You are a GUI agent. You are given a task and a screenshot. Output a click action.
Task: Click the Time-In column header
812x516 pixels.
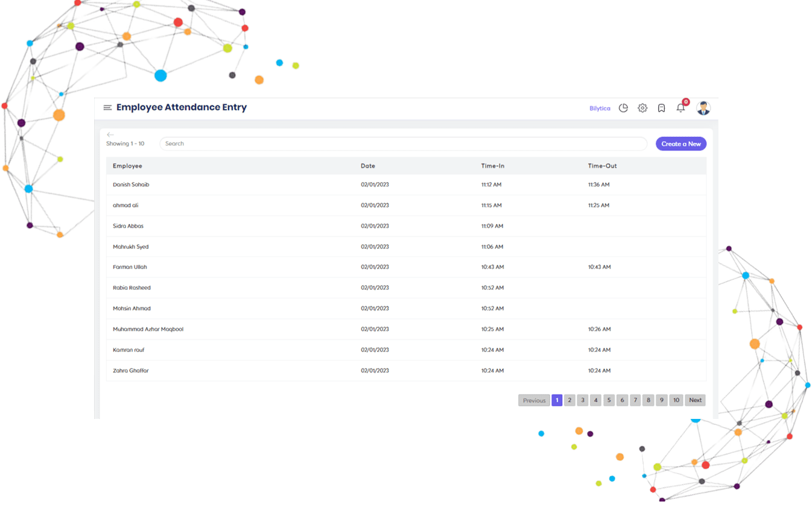tap(493, 166)
